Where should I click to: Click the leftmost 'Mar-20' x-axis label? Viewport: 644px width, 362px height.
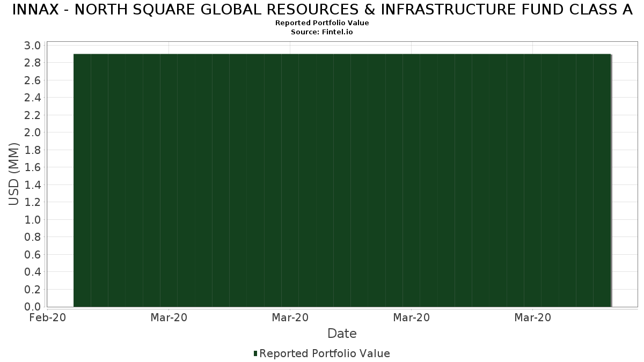tap(169, 317)
